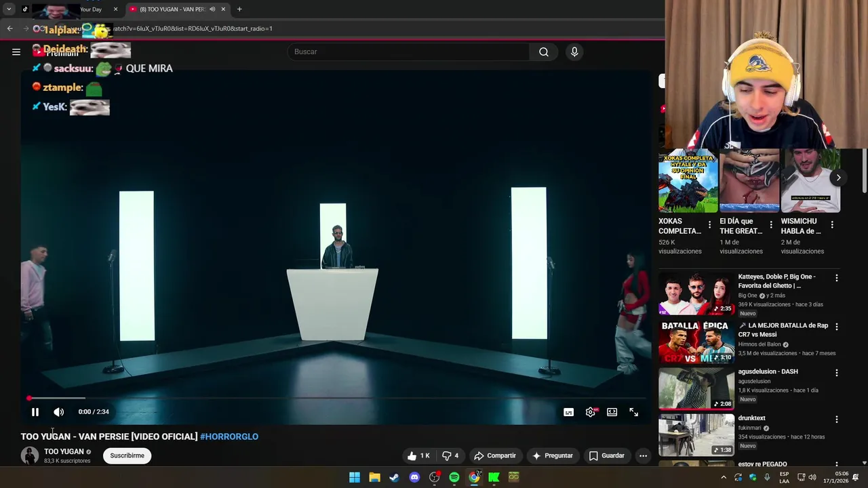Close the Your Day browser tab
Image resolution: width=868 pixels, height=488 pixels.
click(x=115, y=9)
